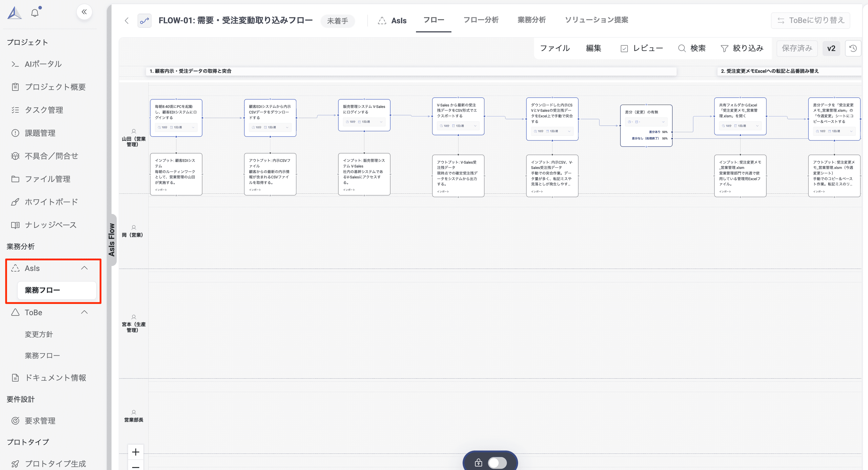Click the ToBeに切り替え button

click(810, 20)
